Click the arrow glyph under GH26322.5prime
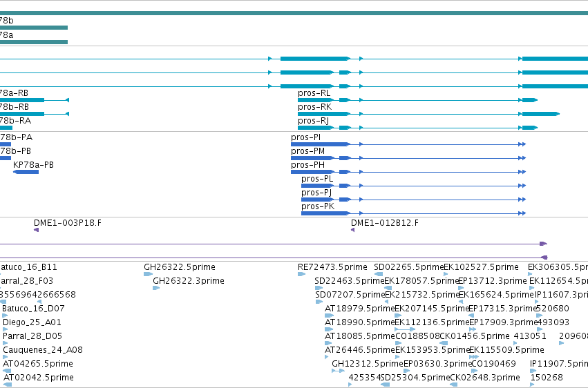The height and width of the screenshot is (388, 588). point(148,274)
